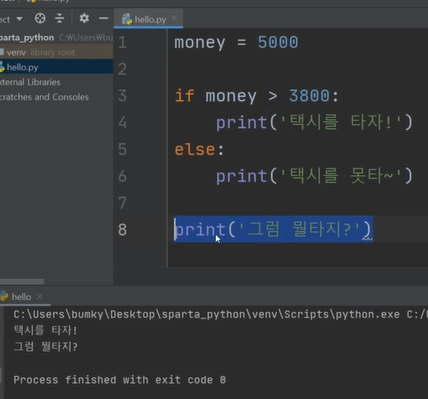
Task: Click the 'else' keyword on line 5
Action: [x=195, y=149]
